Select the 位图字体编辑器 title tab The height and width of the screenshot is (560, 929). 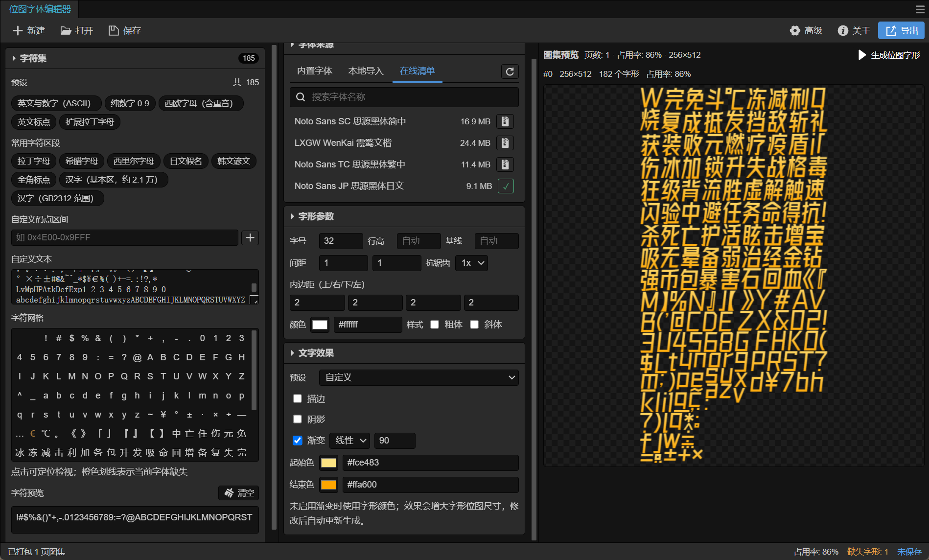pyautogui.click(x=40, y=9)
